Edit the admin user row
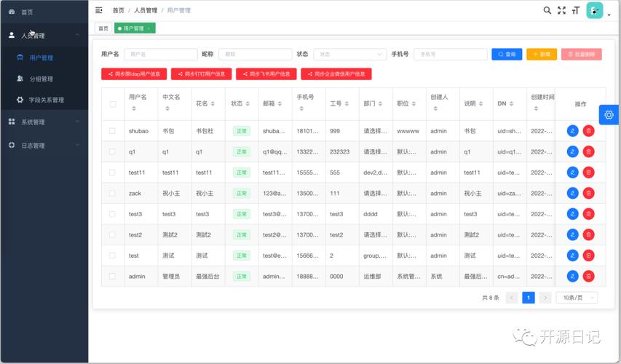The height and width of the screenshot is (364, 621). pos(573,277)
